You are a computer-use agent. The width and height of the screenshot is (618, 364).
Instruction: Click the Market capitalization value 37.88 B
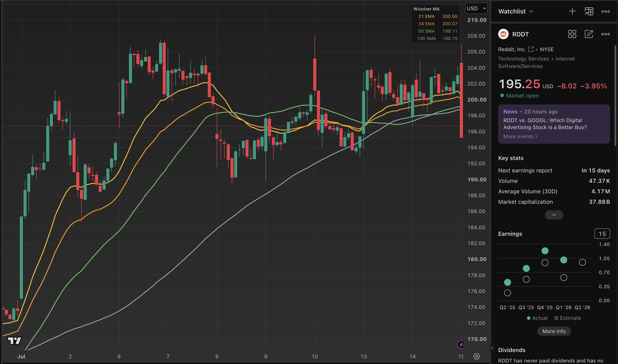599,202
